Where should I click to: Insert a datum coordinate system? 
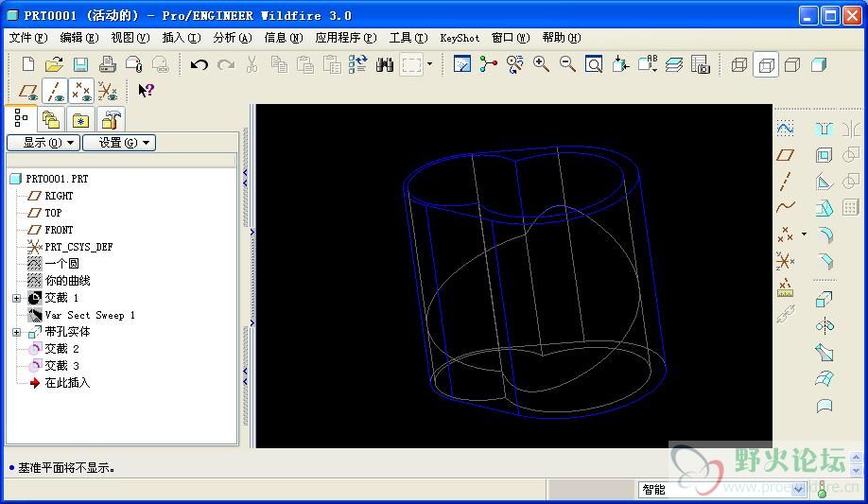[x=785, y=260]
